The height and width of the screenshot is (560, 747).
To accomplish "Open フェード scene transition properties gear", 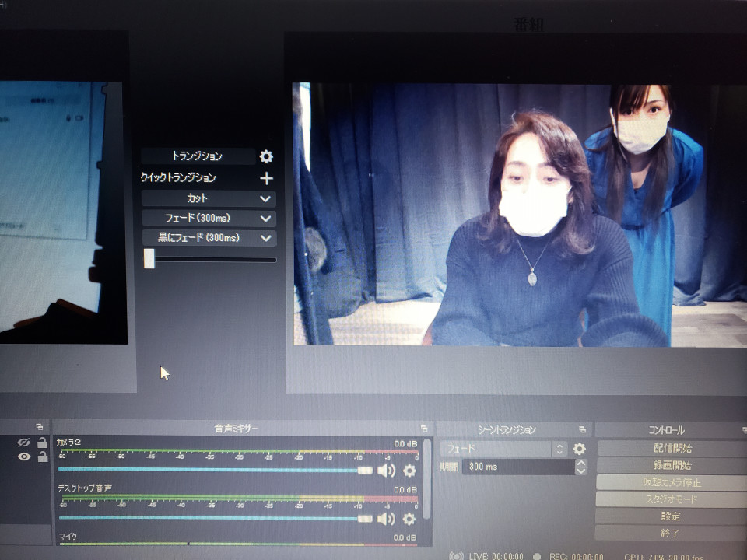I will [x=579, y=449].
